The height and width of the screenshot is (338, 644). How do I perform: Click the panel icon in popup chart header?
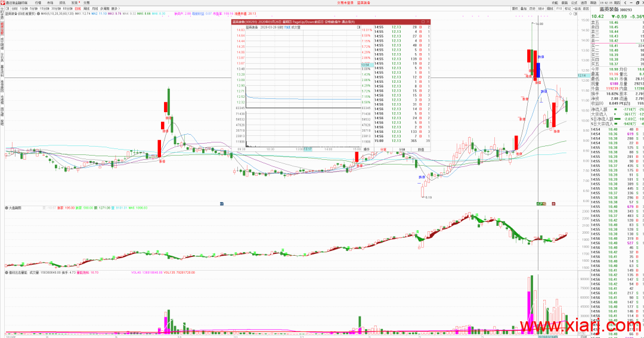[358, 27]
